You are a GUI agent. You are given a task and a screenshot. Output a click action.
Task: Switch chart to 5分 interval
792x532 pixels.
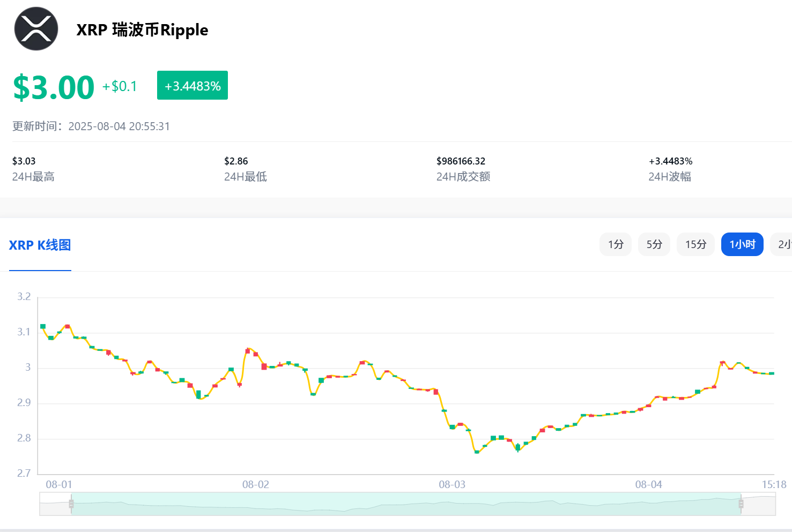(654, 244)
